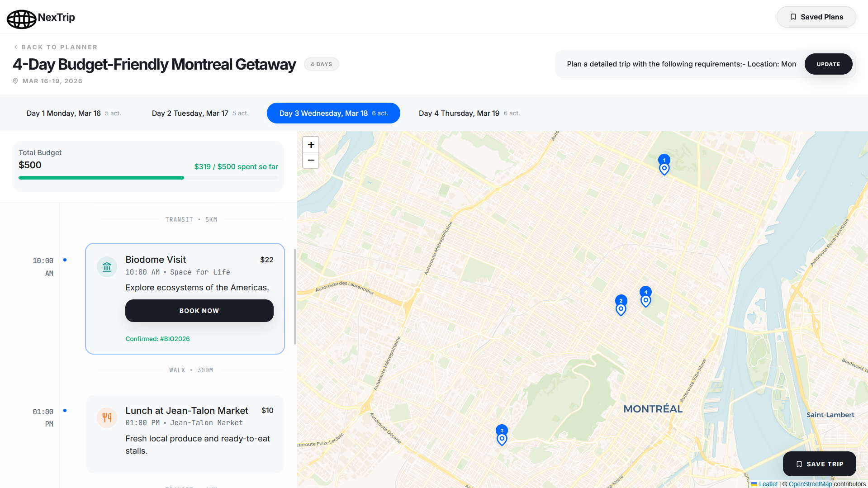Screen dimensions: 868x488
Task: Click map marker number 3
Action: point(502,435)
